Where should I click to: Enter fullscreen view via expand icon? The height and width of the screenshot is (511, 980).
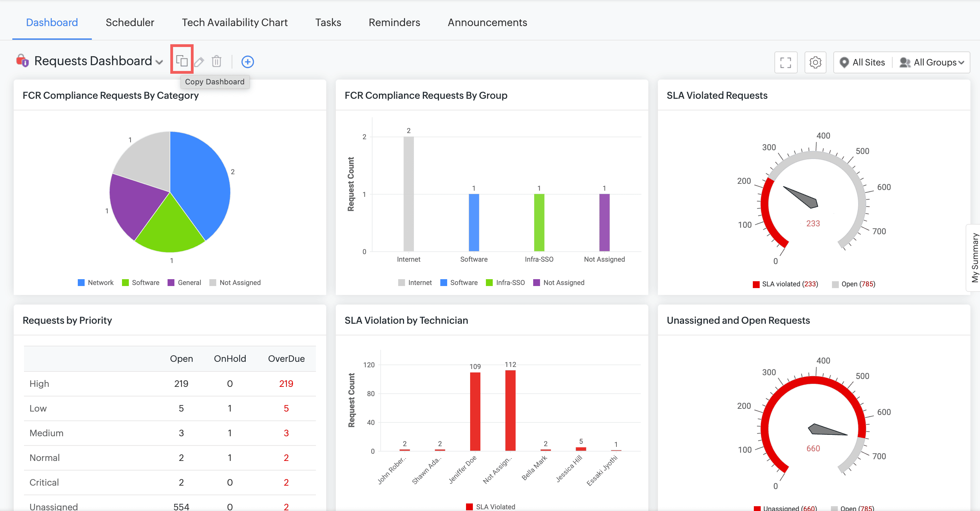(x=785, y=62)
